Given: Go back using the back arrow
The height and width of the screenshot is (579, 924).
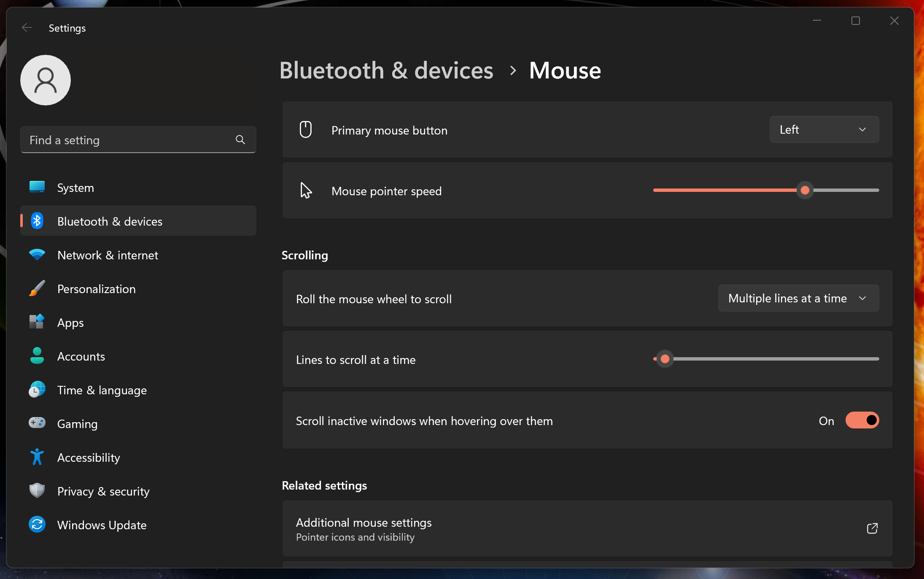Looking at the screenshot, I should pos(27,27).
